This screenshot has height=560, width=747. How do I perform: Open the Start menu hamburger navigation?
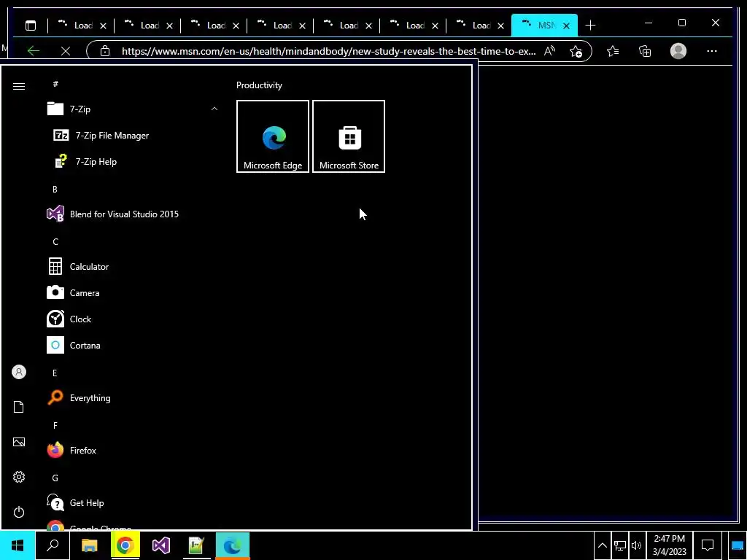click(x=19, y=86)
